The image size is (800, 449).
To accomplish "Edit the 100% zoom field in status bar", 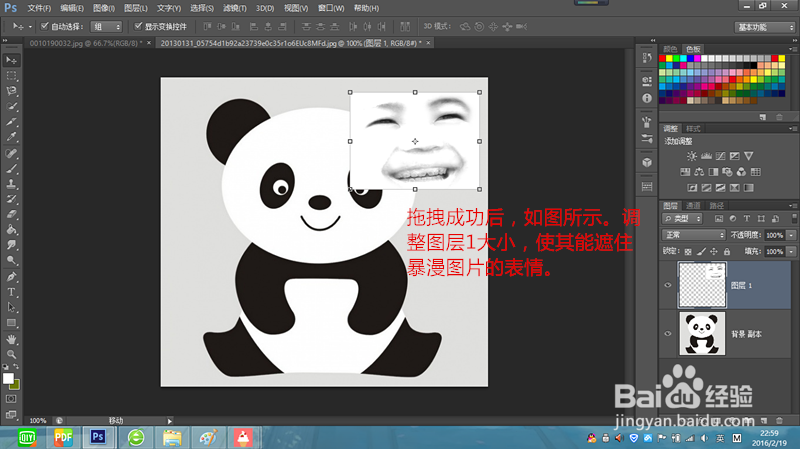I will coord(38,421).
